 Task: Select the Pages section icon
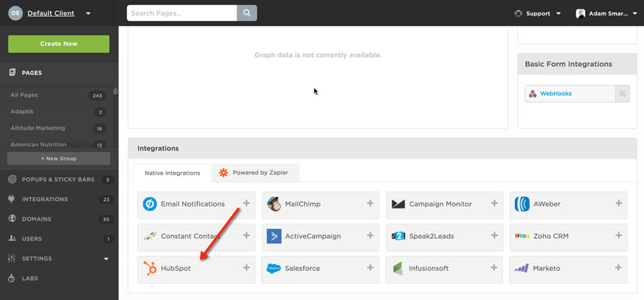[x=13, y=72]
